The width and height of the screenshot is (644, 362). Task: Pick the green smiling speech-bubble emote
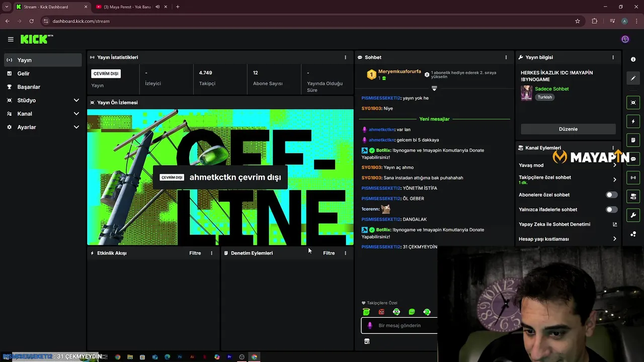[412, 312]
